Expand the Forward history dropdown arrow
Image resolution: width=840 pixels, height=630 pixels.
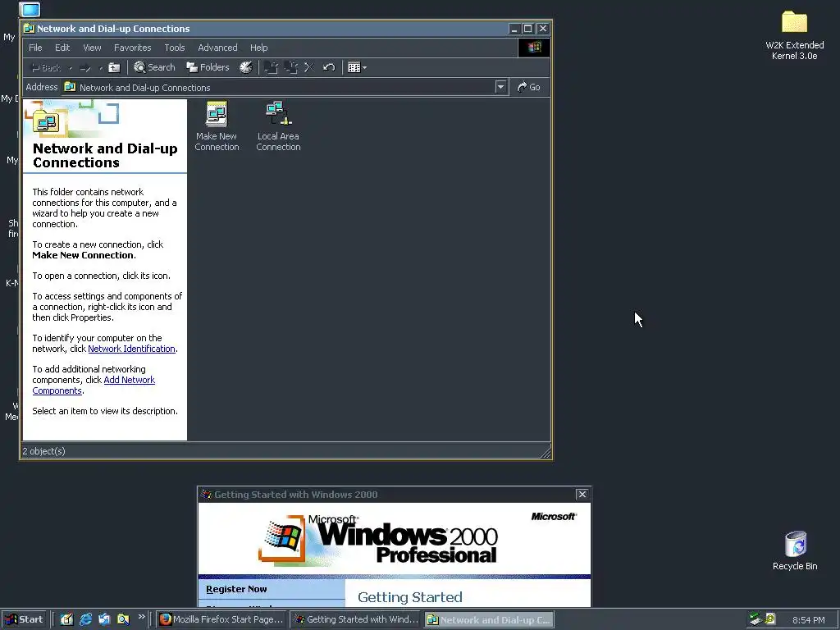[x=101, y=68]
